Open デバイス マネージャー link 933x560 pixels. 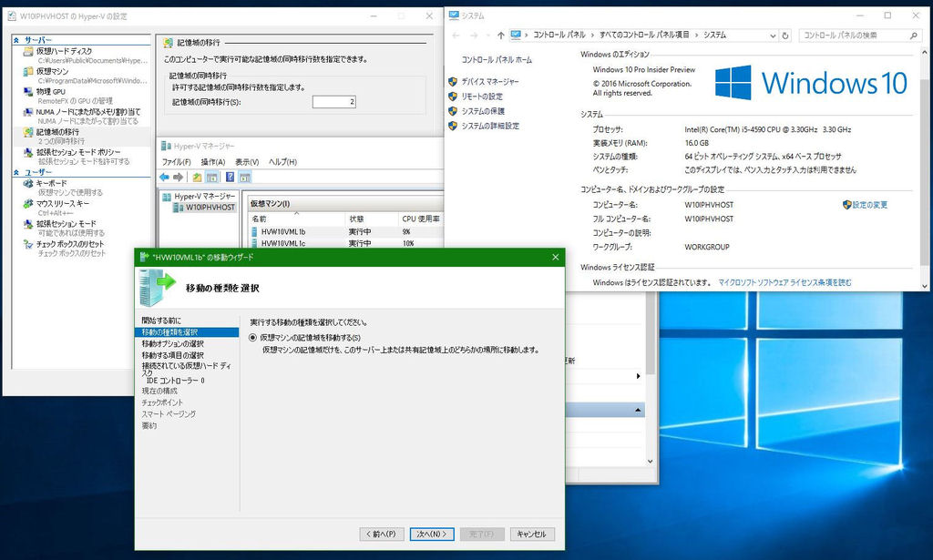(x=490, y=81)
